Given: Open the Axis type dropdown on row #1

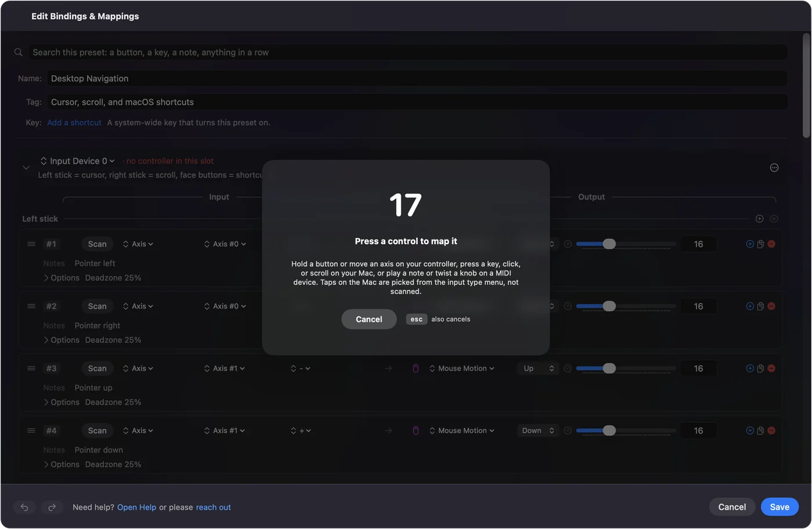Looking at the screenshot, I should coord(138,244).
